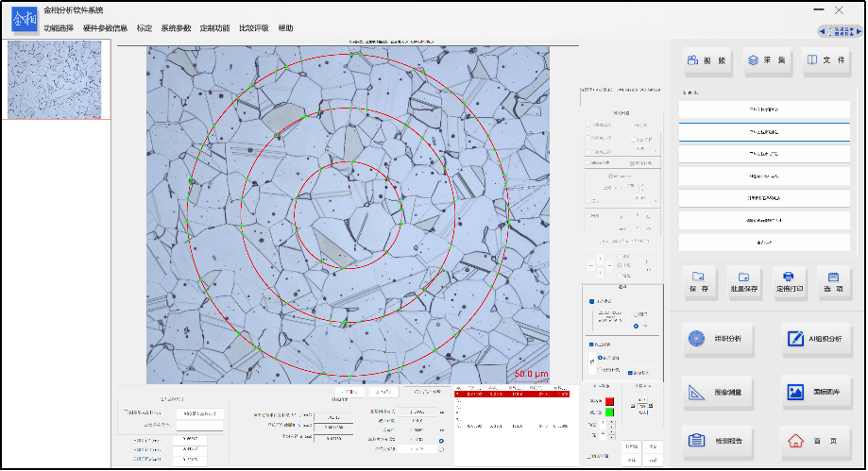Open the 检测报告 inspection report
The width and height of the screenshot is (868, 471).
(x=719, y=441)
